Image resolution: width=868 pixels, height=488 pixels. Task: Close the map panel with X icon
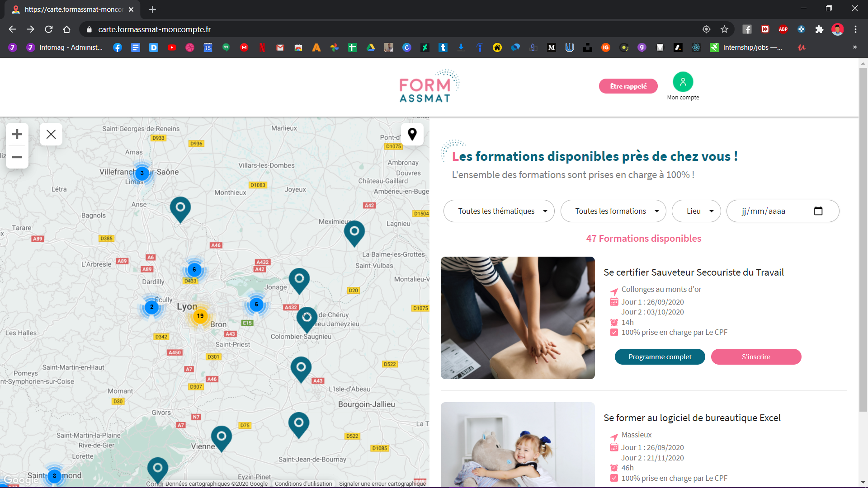pyautogui.click(x=51, y=134)
